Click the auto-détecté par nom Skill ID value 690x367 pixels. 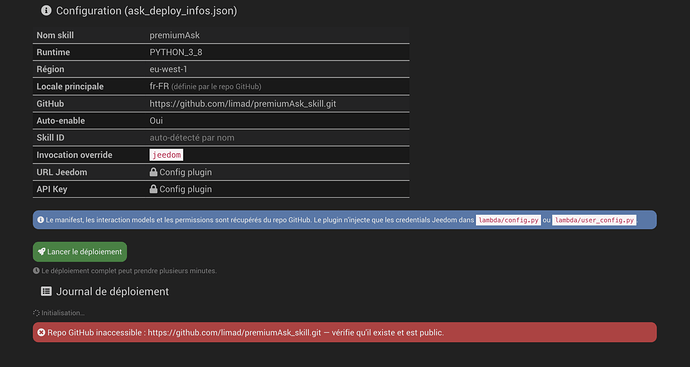(x=192, y=138)
